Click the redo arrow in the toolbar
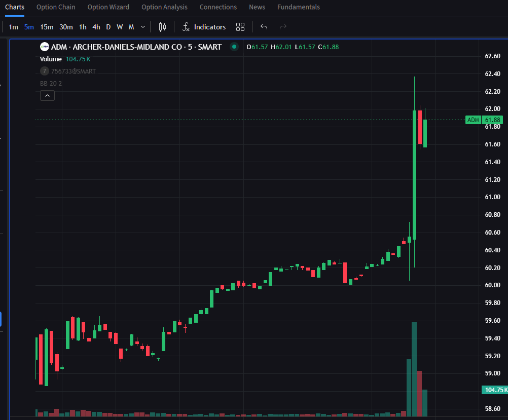This screenshot has height=420, width=508. 283,27
